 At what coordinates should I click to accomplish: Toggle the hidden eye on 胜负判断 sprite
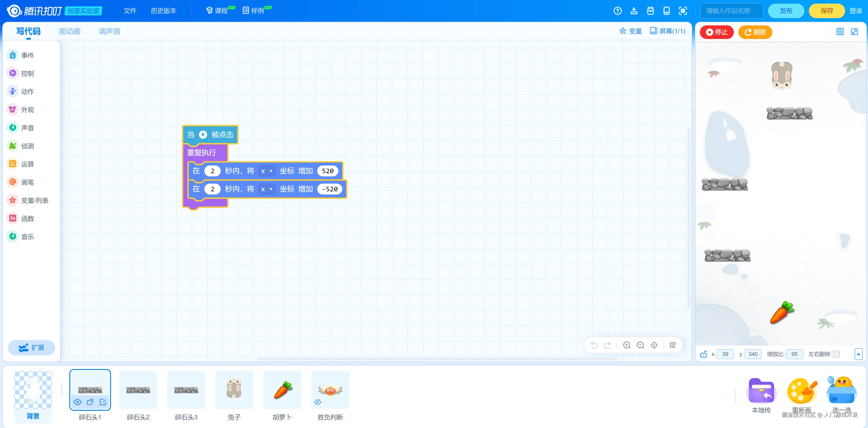tap(317, 402)
